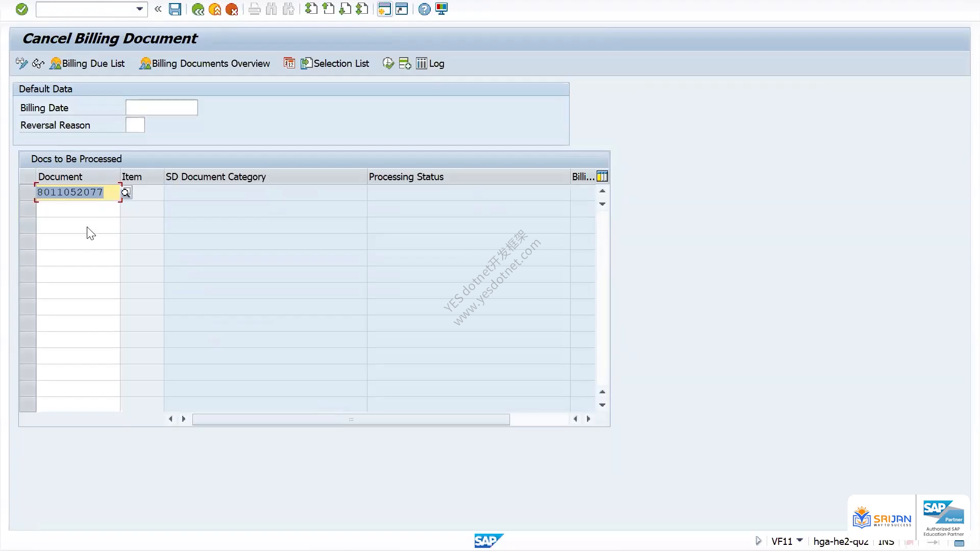Viewport: 980px width, 551px height.
Task: Open search help beside document number
Action: click(126, 192)
